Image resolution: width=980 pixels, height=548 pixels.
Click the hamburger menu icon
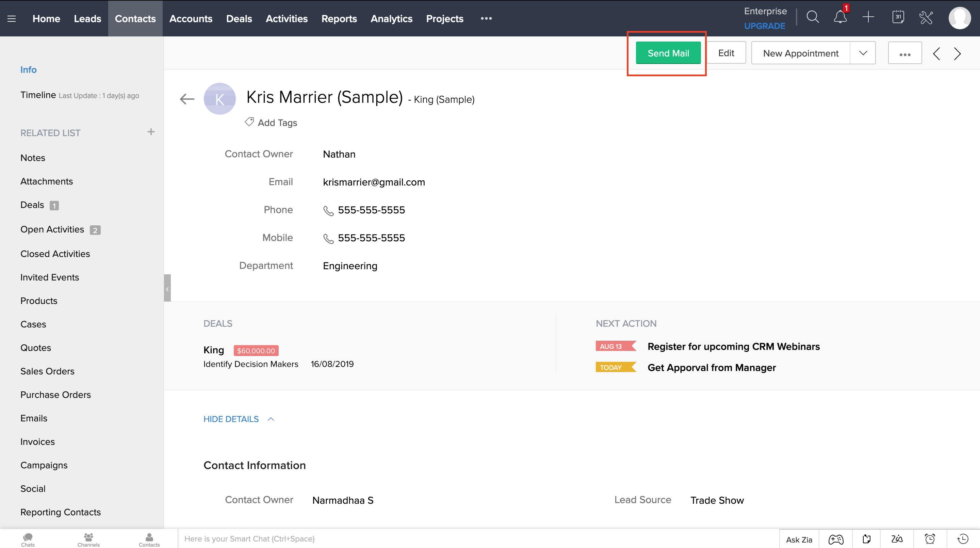pyautogui.click(x=12, y=19)
